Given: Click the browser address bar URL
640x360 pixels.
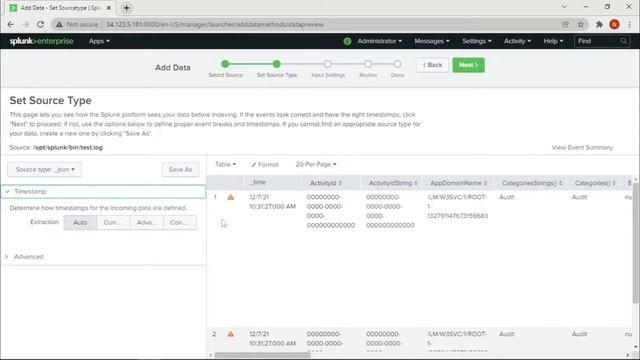Looking at the screenshot, I should click(x=215, y=24).
